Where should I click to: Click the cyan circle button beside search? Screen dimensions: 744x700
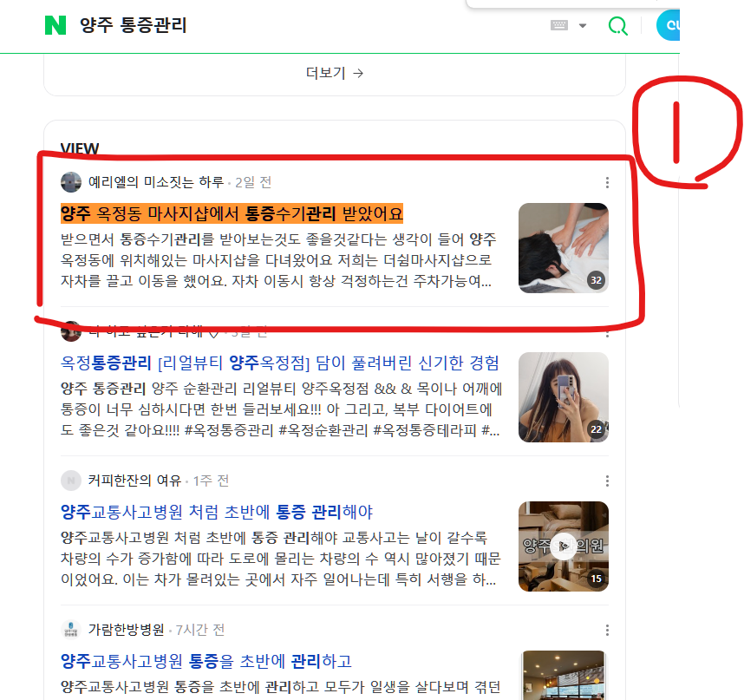669,25
